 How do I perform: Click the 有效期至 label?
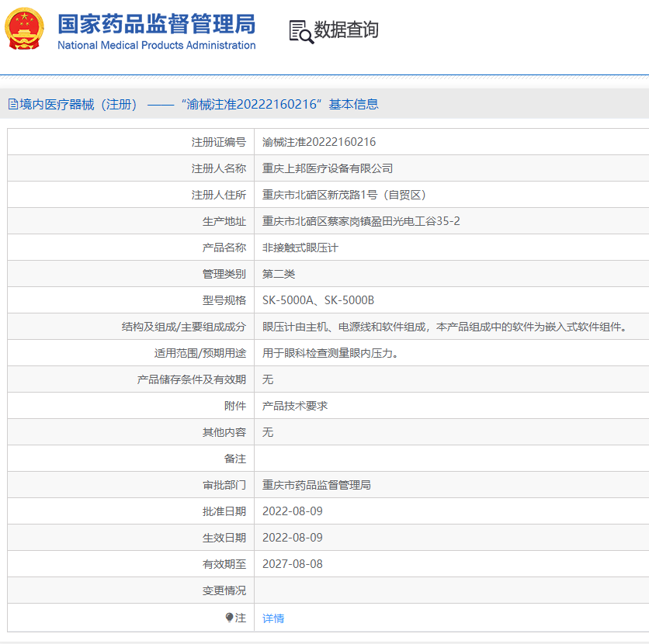(x=224, y=564)
